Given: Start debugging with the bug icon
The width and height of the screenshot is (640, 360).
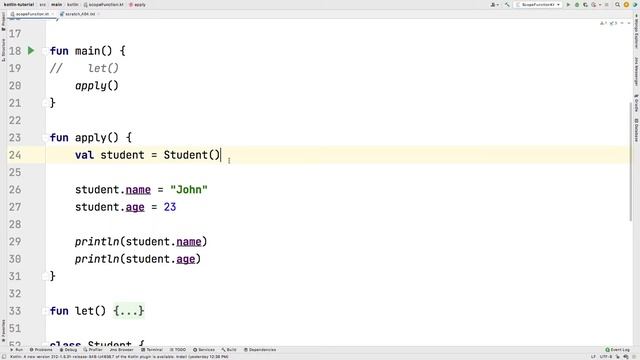Looking at the screenshot, I should [577, 4].
